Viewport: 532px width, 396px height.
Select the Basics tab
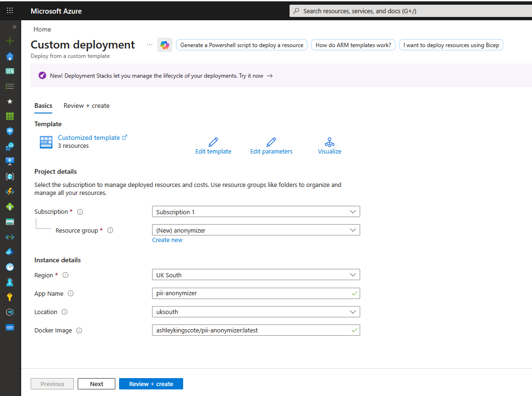[43, 105]
